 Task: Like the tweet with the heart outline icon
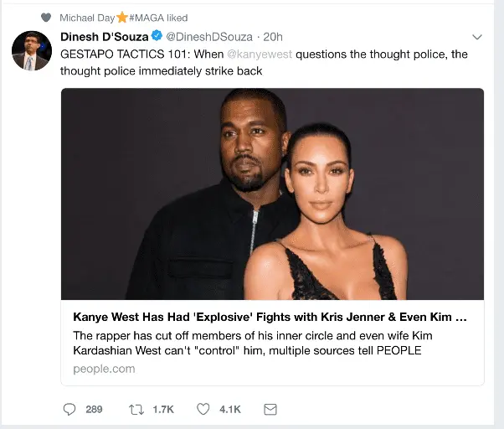tap(203, 409)
